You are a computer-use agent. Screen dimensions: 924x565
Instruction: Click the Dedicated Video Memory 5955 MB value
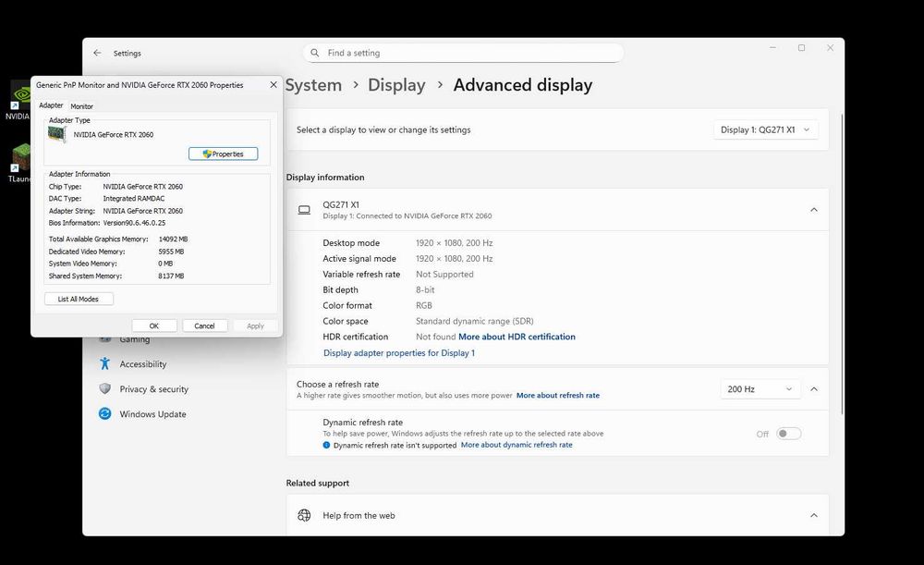pyautogui.click(x=171, y=252)
